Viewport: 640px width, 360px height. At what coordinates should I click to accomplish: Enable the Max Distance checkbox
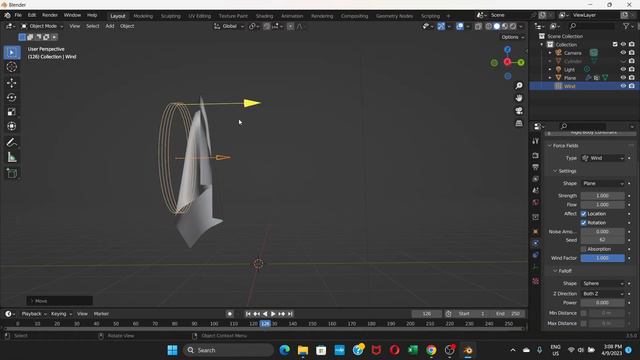[x=584, y=323]
